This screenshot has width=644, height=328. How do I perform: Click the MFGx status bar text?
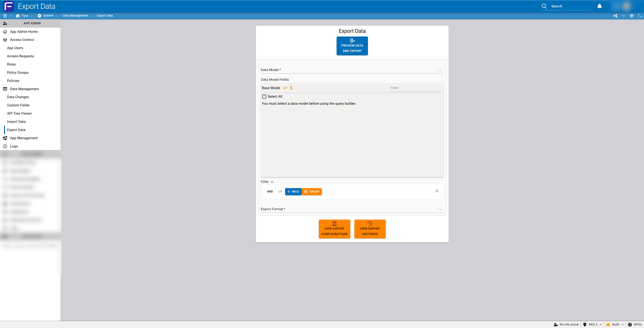638,324
